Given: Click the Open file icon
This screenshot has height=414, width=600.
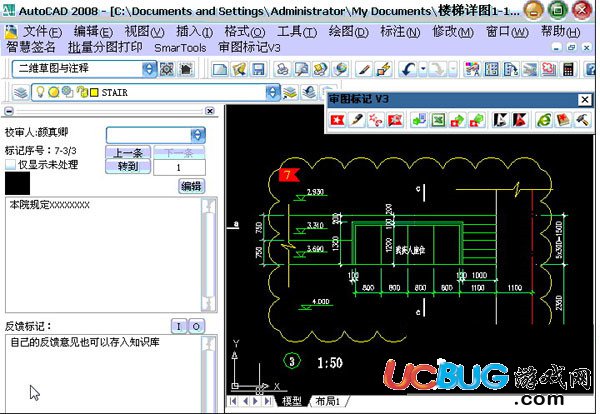Looking at the screenshot, I should [239, 69].
